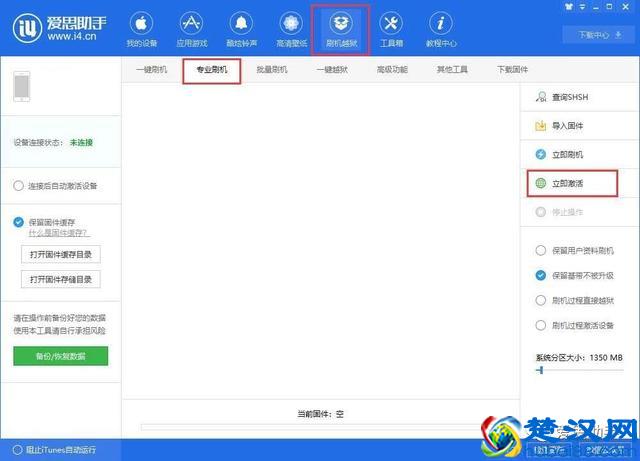Select 刷机越狱 flash and jailbreak section

[x=341, y=30]
